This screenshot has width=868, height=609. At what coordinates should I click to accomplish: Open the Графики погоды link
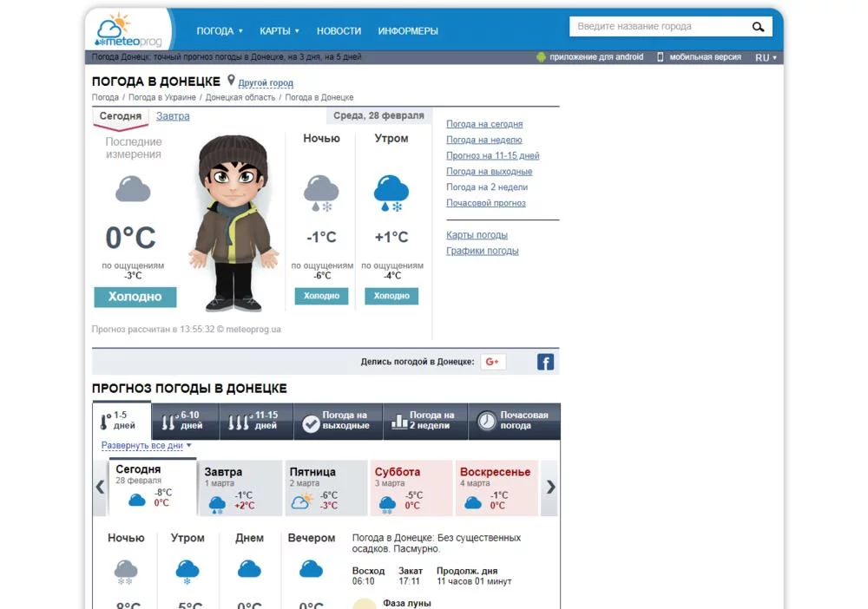pyautogui.click(x=482, y=251)
